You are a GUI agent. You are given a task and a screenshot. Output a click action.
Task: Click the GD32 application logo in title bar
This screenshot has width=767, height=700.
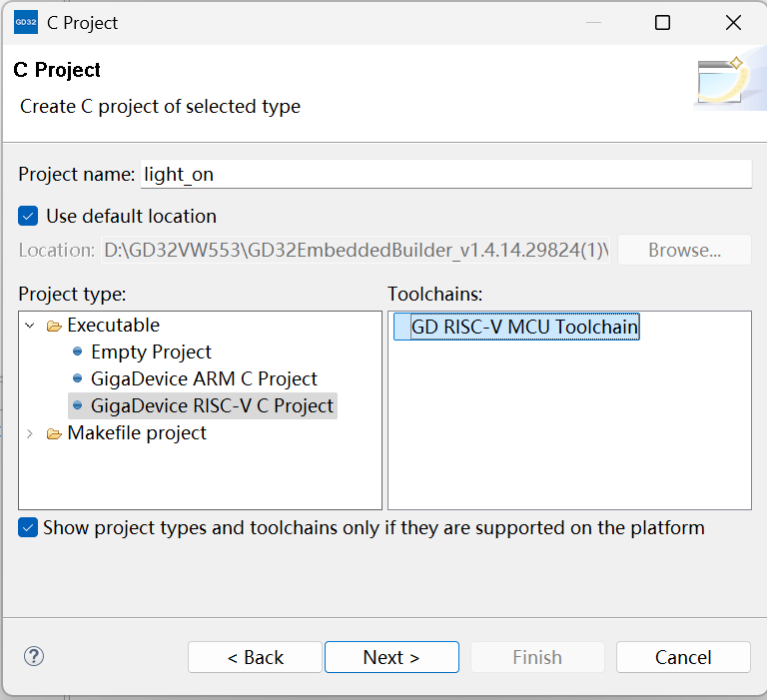click(x=26, y=22)
